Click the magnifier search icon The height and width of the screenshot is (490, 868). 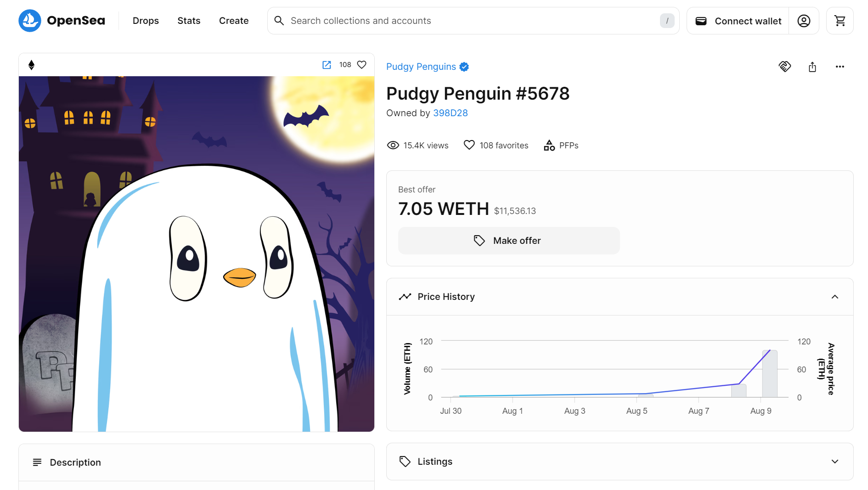click(x=279, y=21)
